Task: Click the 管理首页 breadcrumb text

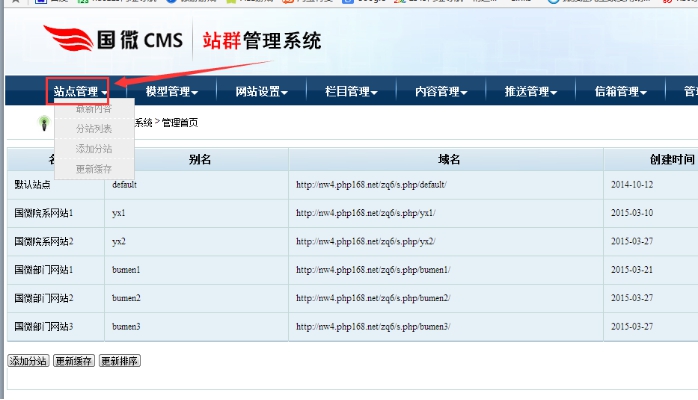Action: coord(180,123)
